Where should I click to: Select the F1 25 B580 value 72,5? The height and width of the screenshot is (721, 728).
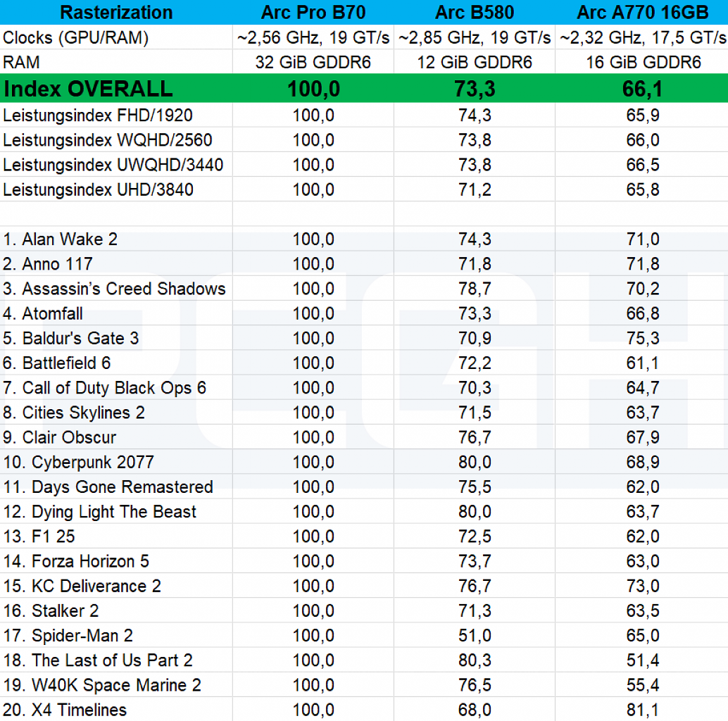pyautogui.click(x=475, y=537)
